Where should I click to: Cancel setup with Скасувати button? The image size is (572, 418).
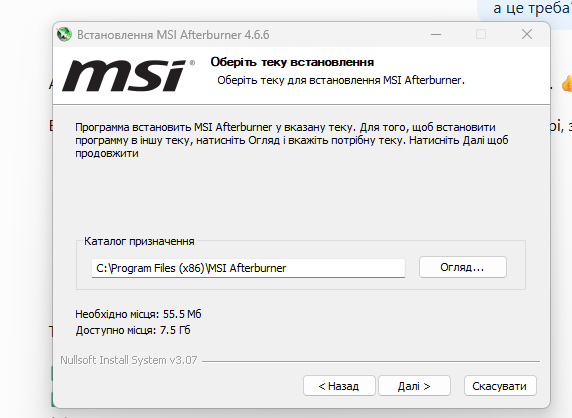(500, 386)
